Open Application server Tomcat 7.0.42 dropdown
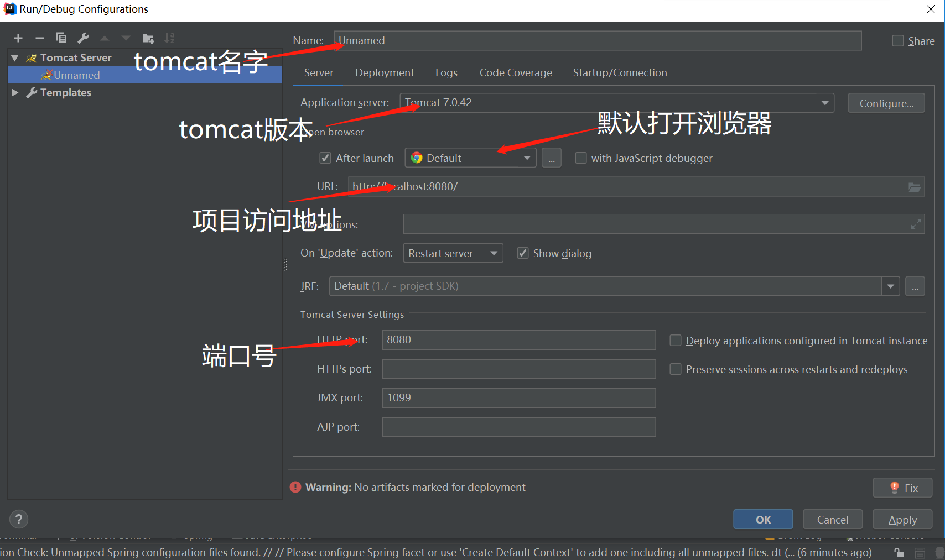The width and height of the screenshot is (945, 560). (x=617, y=103)
